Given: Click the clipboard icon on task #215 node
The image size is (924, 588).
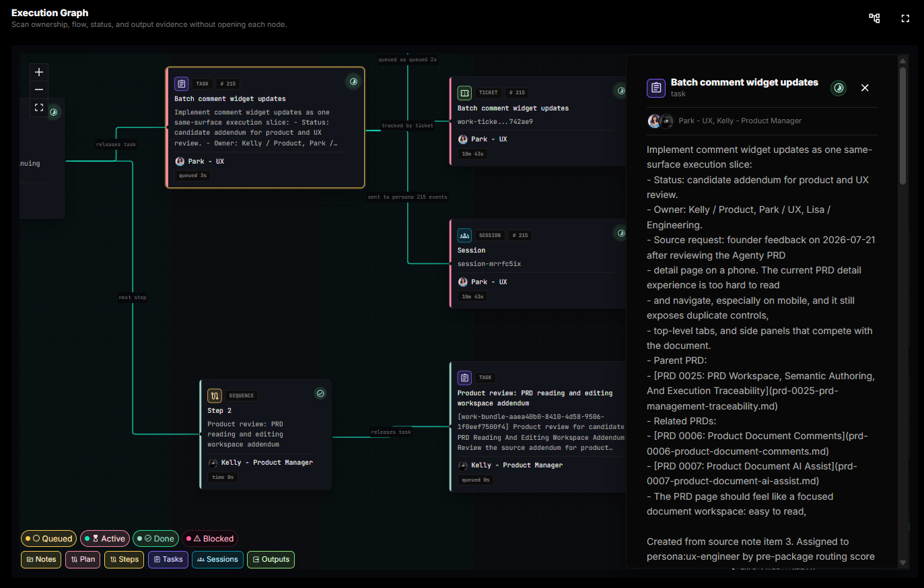Looking at the screenshot, I should click(x=182, y=84).
